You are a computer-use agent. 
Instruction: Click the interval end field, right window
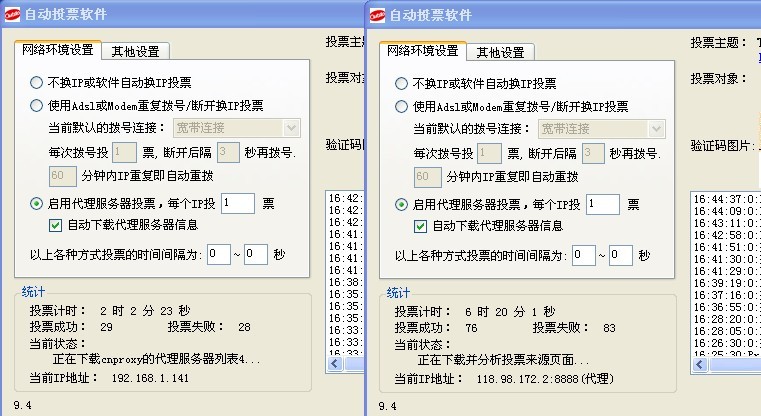(x=621, y=255)
